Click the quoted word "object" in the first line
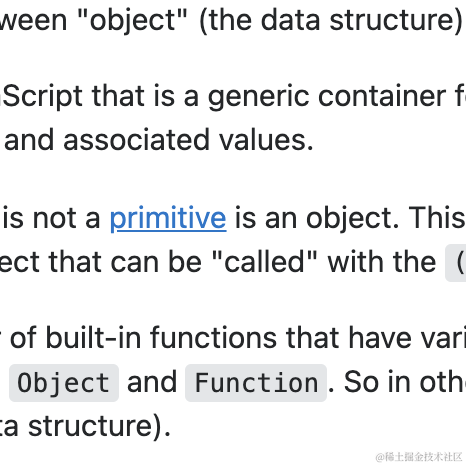Screen dimensions: 466x466 [132, 21]
